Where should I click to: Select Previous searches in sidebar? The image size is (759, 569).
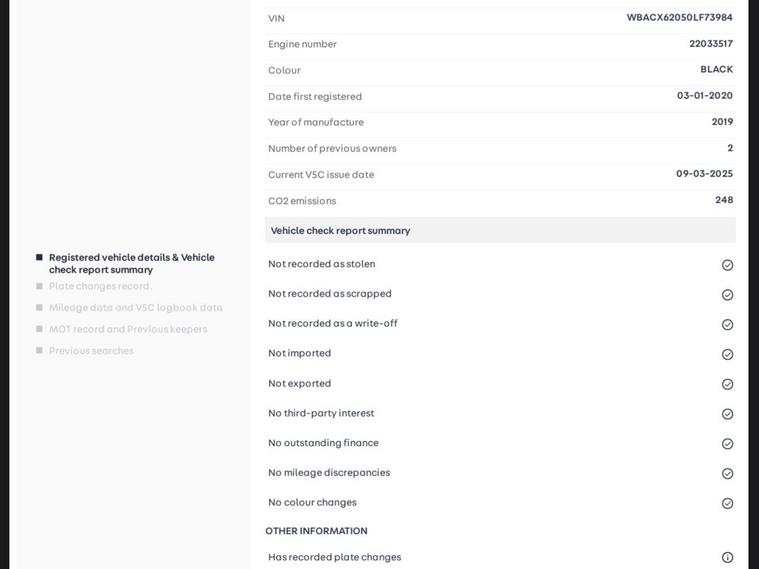(91, 351)
